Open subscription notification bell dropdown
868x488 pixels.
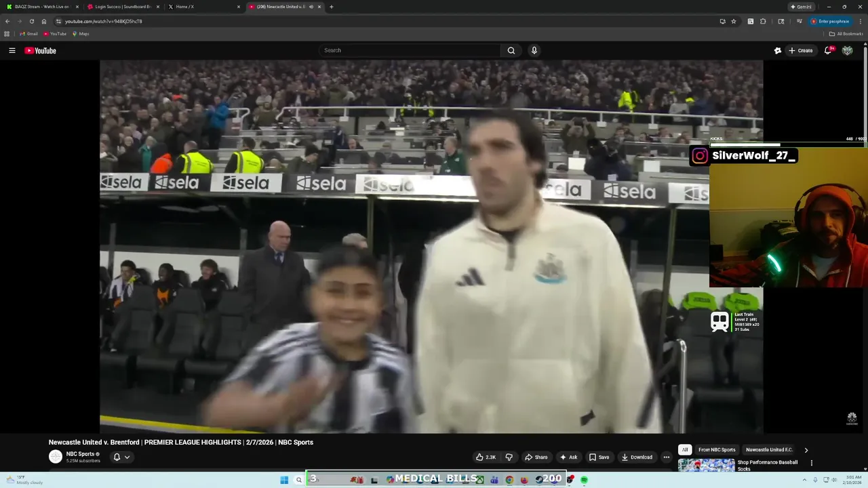point(121,457)
